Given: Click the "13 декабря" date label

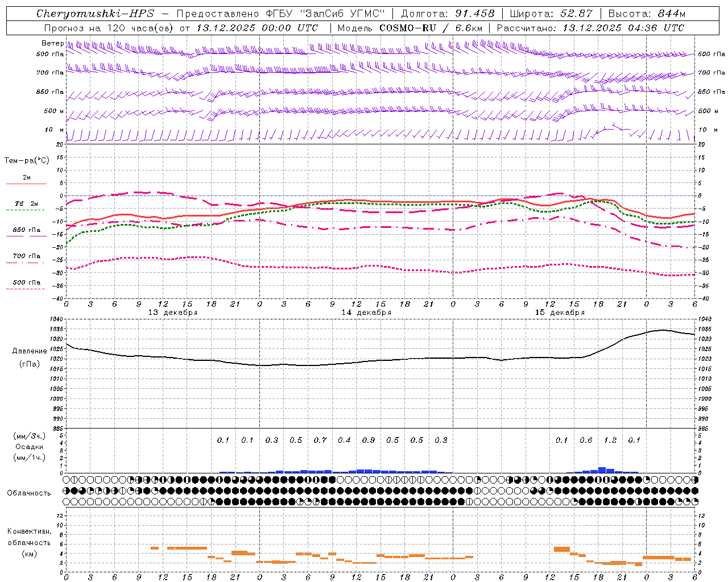Looking at the screenshot, I should (x=172, y=313).
